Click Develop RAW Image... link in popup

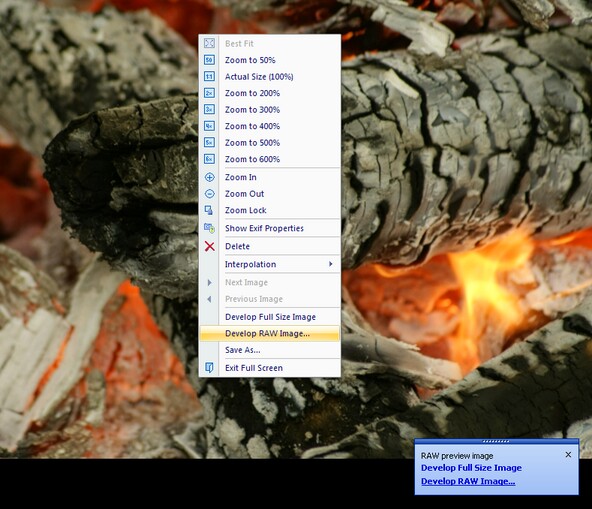pyautogui.click(x=468, y=481)
